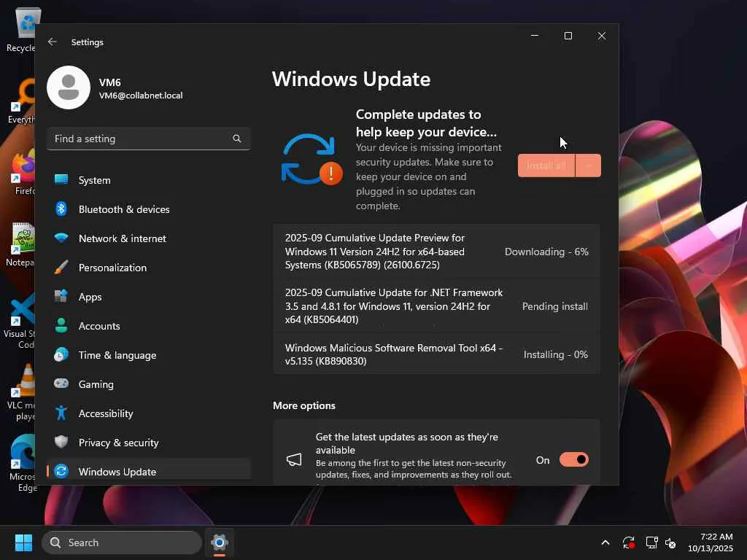
Task: Click the Install all button
Action: pyautogui.click(x=546, y=166)
